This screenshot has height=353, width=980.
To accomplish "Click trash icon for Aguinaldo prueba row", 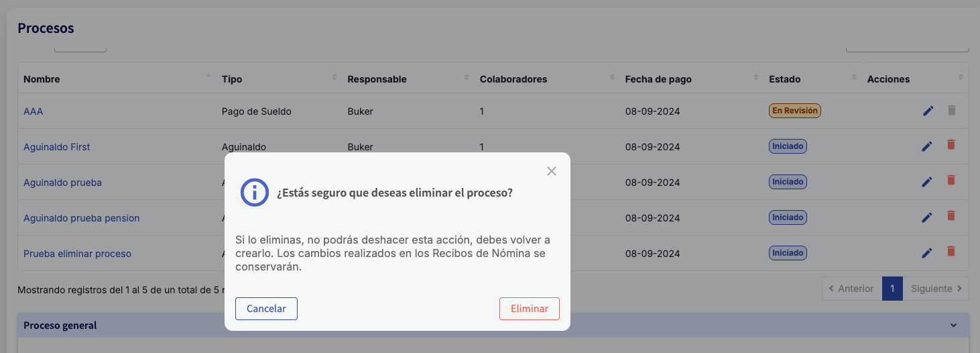I will coord(951,180).
